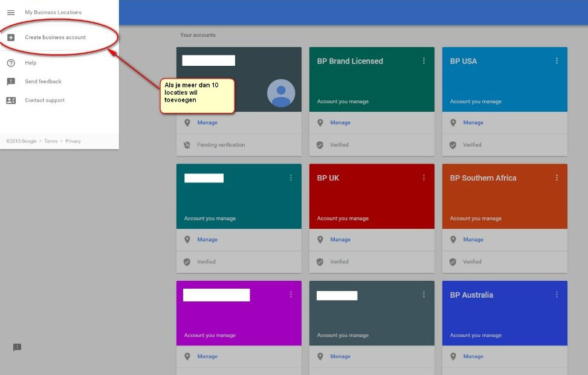Open the Terms link in the sidebar footer
Image resolution: width=588 pixels, height=375 pixels.
51,141
